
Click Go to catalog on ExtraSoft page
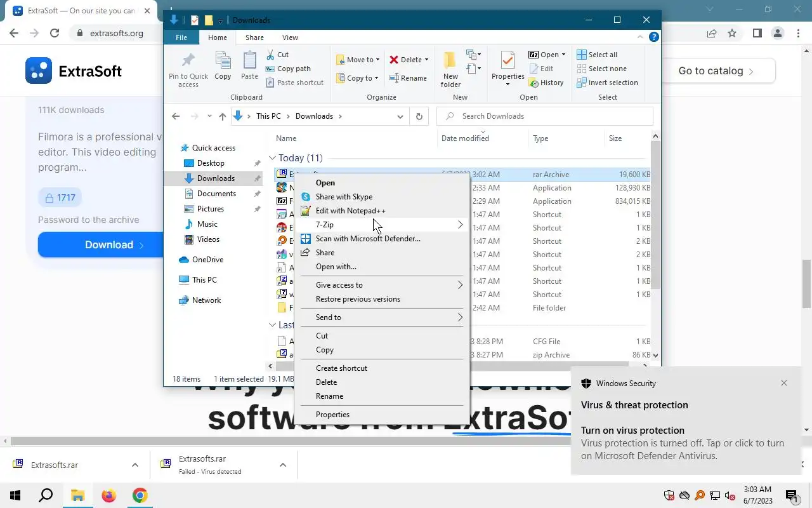tap(718, 71)
